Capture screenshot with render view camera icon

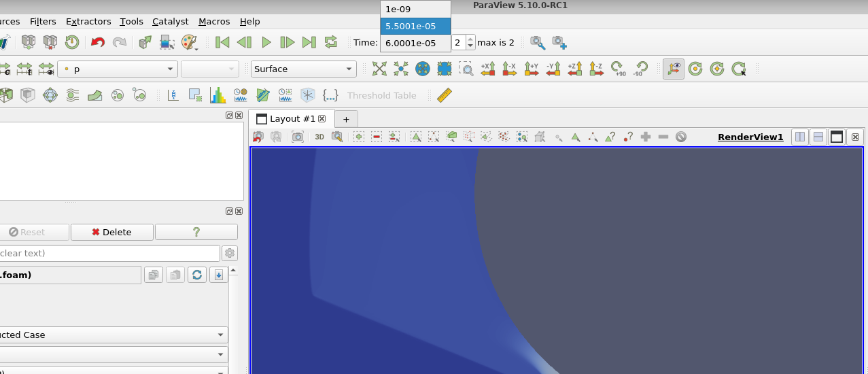(x=298, y=137)
